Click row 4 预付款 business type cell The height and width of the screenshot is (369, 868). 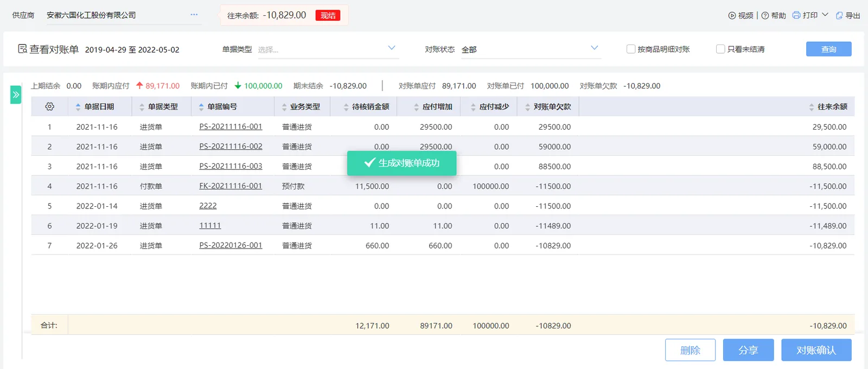[x=293, y=186]
